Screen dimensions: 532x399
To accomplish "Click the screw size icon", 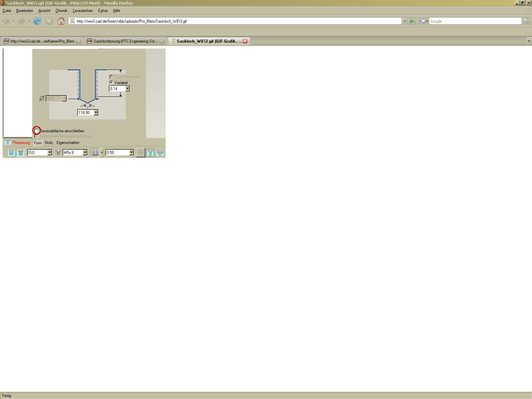I will click(58, 153).
